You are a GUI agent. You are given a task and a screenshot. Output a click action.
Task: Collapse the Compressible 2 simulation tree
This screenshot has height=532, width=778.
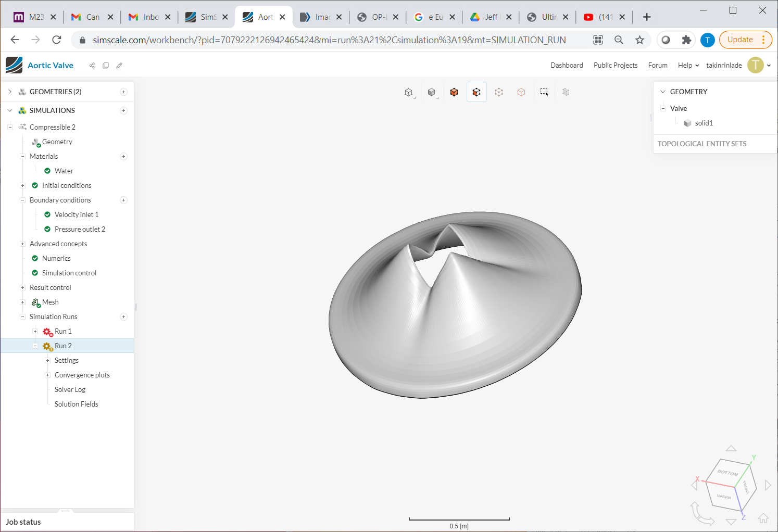click(9, 126)
